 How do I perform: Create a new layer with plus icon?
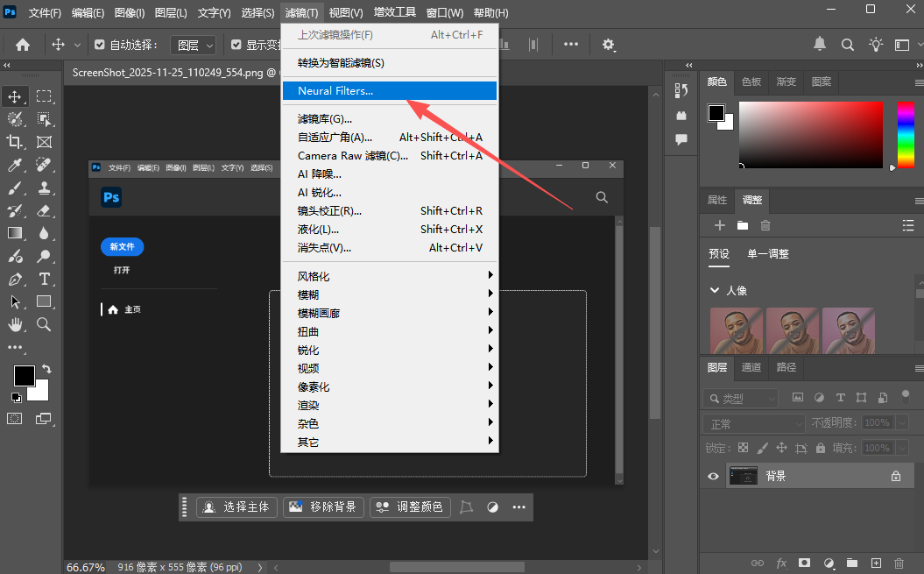point(875,563)
